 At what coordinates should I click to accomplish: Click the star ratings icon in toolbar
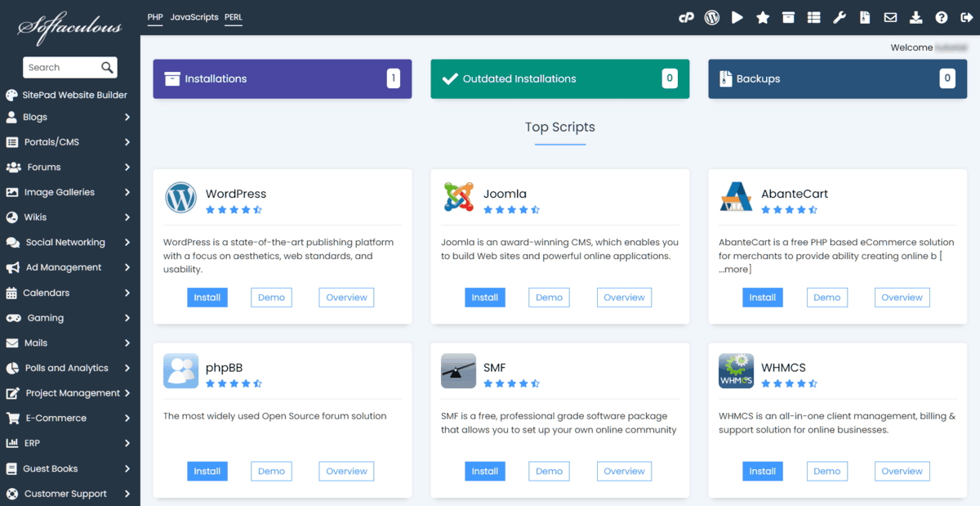pos(763,17)
